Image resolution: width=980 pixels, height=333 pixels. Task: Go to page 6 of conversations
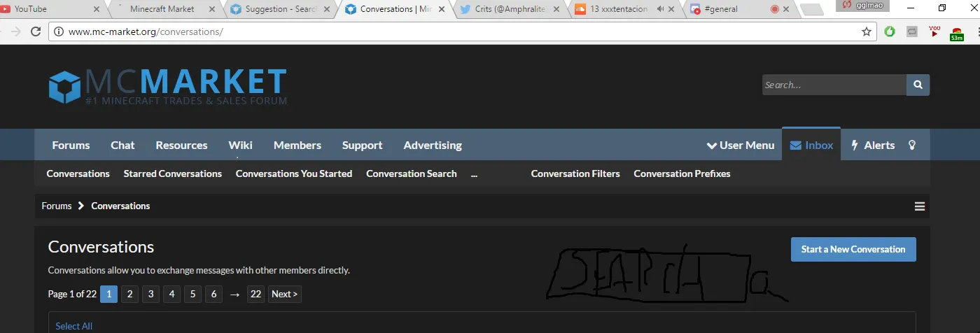point(213,294)
